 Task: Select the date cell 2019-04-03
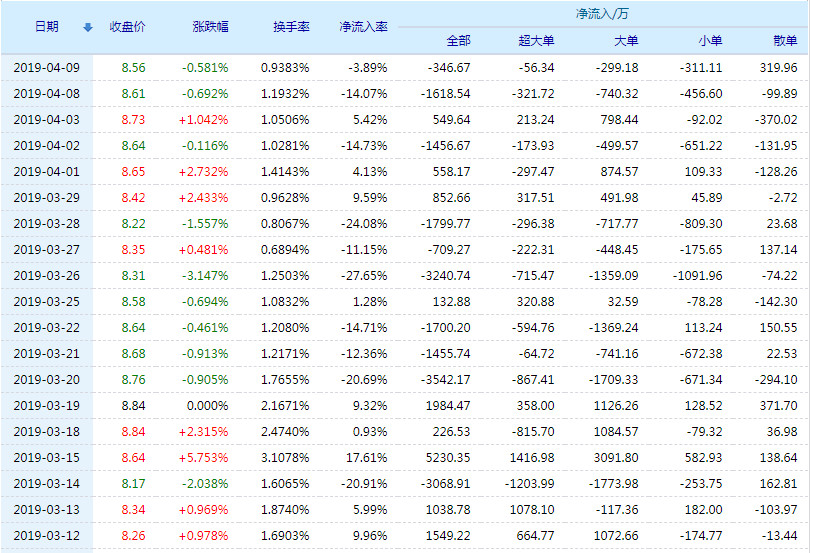click(47, 120)
